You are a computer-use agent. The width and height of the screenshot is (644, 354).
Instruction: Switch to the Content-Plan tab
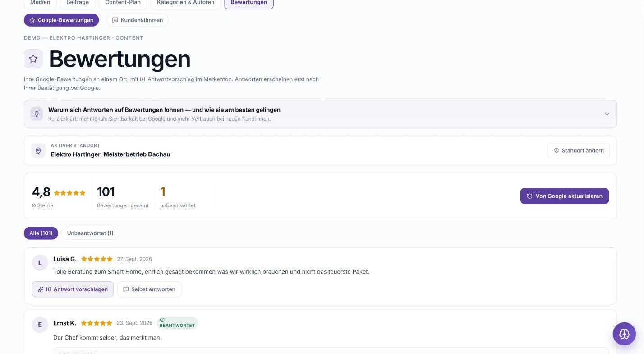(123, 3)
